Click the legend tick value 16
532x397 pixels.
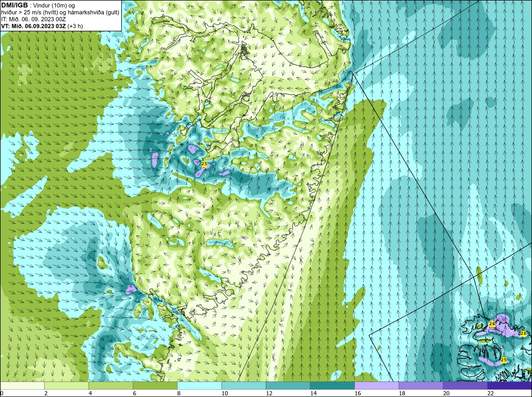point(358,393)
